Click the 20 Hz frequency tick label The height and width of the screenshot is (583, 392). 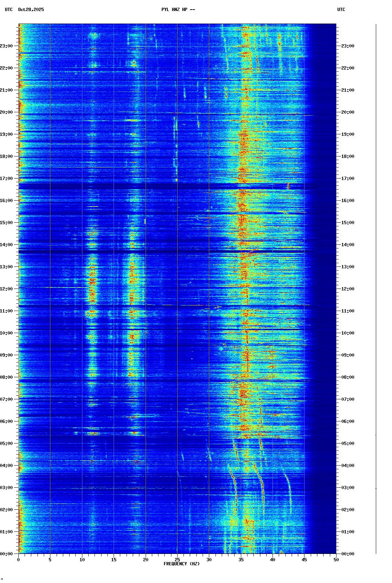(x=146, y=560)
